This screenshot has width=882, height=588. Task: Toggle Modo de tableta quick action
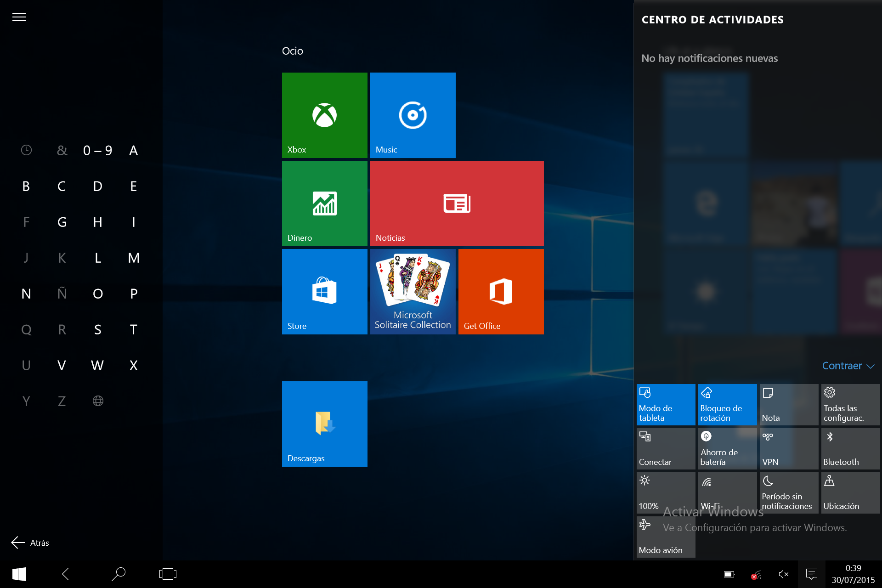click(x=665, y=404)
